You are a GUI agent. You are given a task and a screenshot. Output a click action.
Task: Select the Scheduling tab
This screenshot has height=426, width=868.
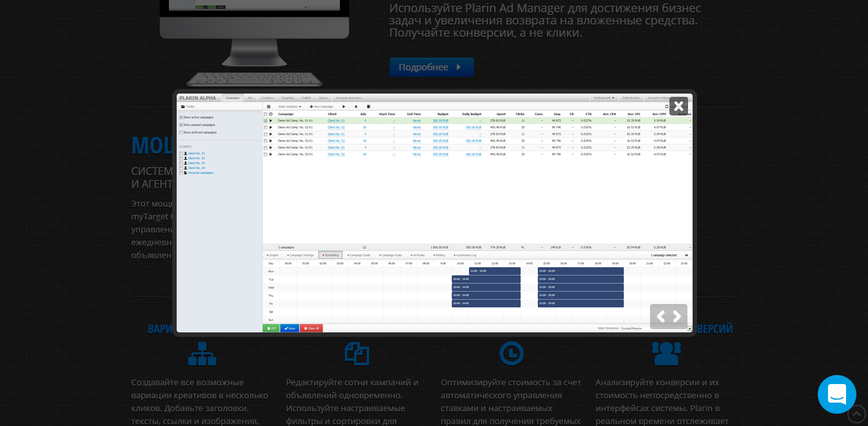point(331,255)
